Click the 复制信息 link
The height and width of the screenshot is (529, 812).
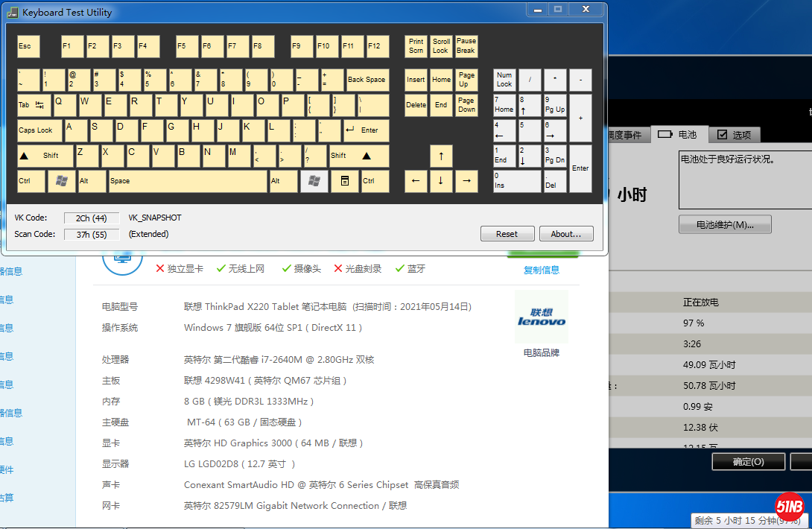(x=542, y=270)
